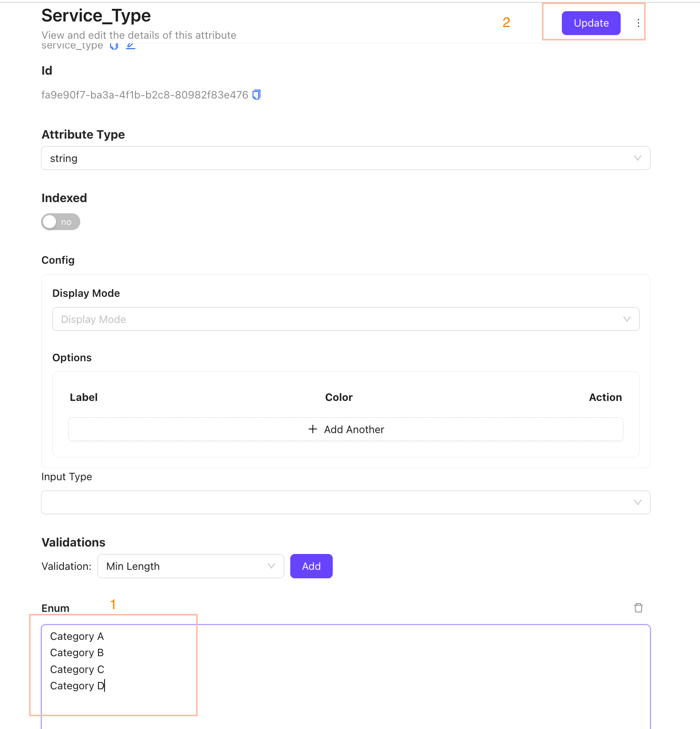The width and height of the screenshot is (700, 729).
Task: Copy the service_type attribute name
Action: (x=114, y=46)
